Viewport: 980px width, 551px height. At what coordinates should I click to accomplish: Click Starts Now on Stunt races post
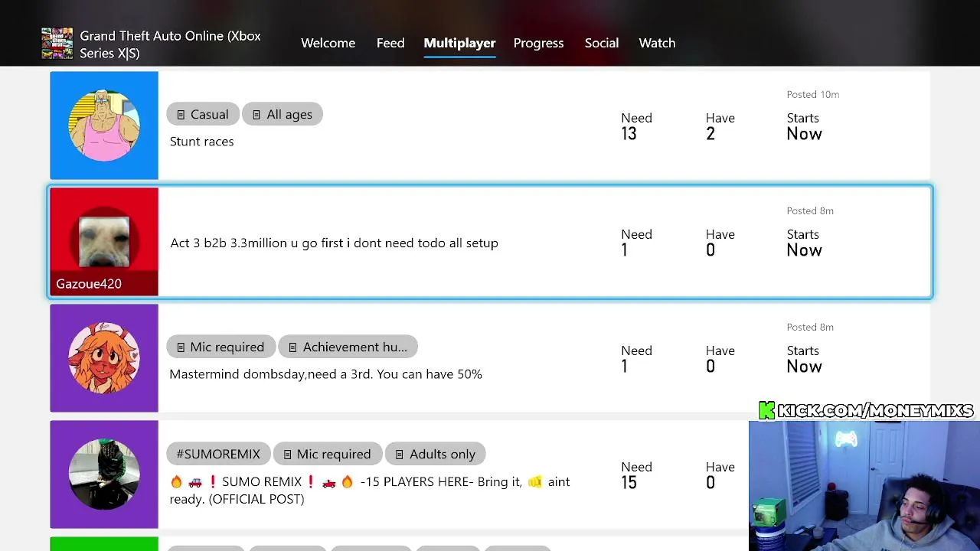coord(804,126)
